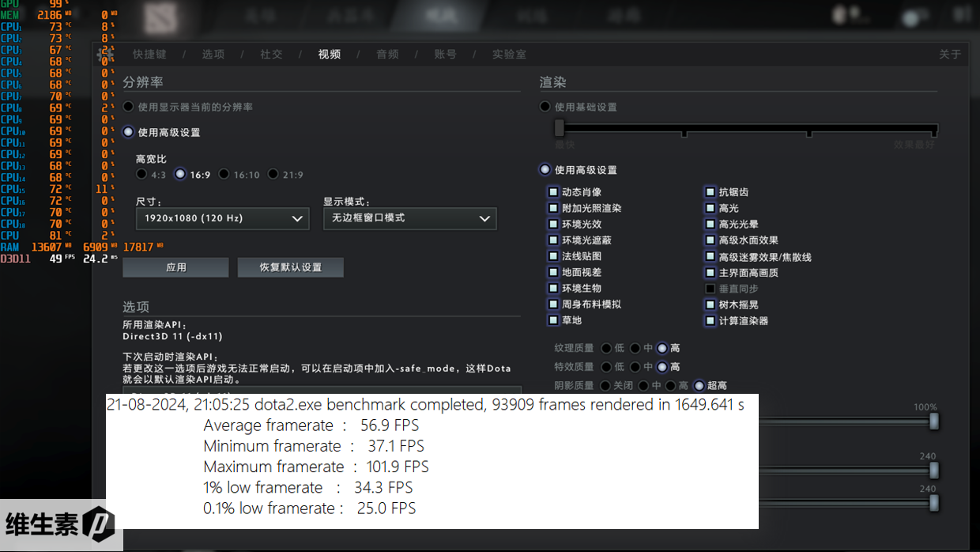The width and height of the screenshot is (980, 552).
Task: Click the basic render quality slider handle
Action: coord(560,128)
